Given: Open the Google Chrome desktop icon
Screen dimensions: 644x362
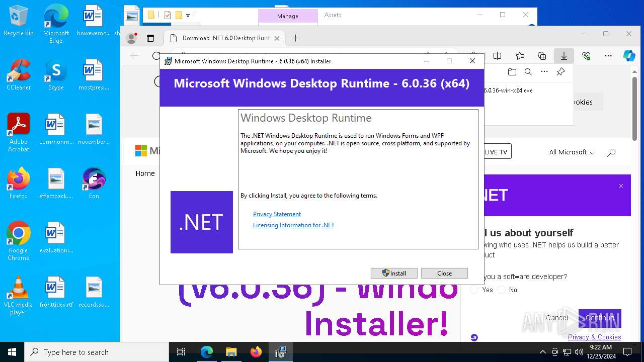Looking at the screenshot, I should click(x=19, y=241).
